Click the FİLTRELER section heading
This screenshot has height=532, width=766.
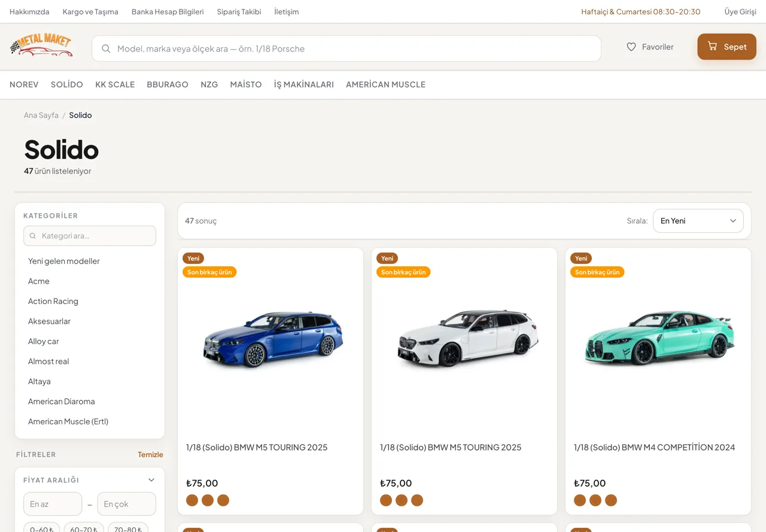click(36, 454)
